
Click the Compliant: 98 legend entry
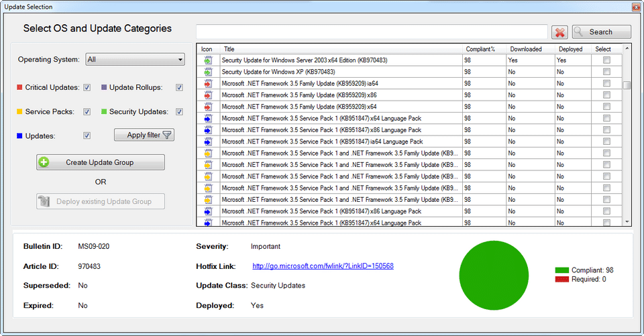(584, 270)
